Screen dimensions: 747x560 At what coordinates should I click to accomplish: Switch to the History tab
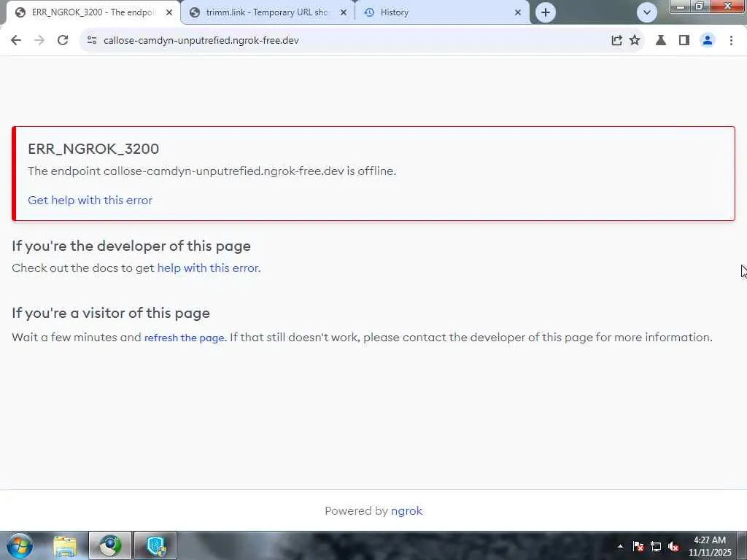tap(441, 12)
